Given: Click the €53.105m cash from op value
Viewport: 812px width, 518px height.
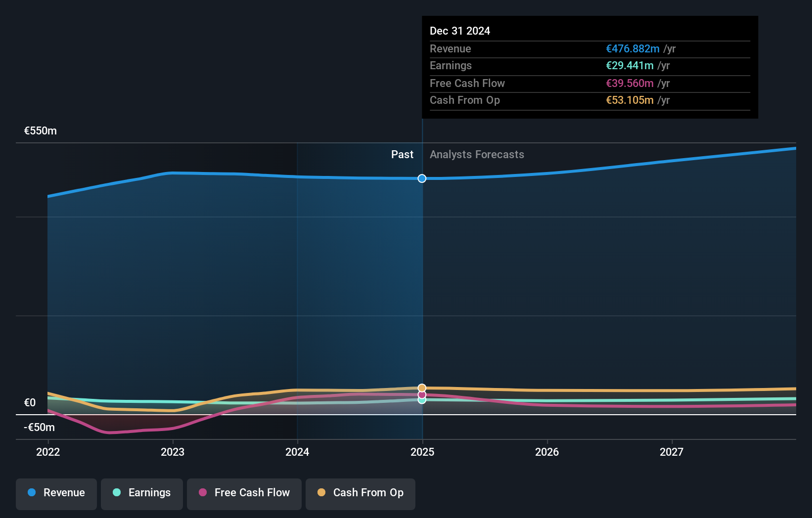Looking at the screenshot, I should click(x=630, y=100).
